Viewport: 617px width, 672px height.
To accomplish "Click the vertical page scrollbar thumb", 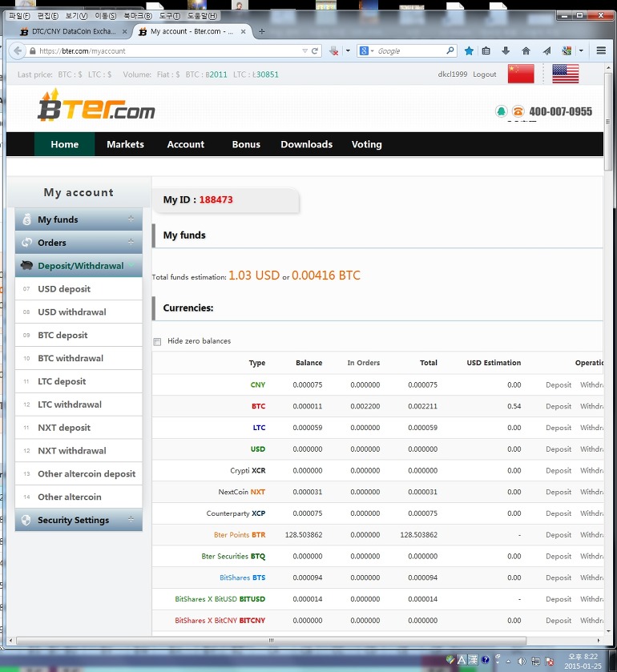I will point(608,121).
